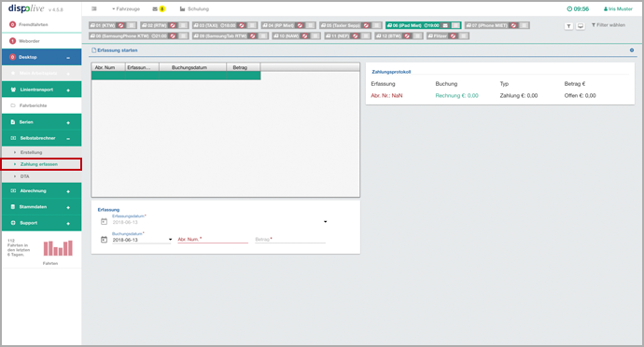Open Fahrberichte in the sidebar
The width and height of the screenshot is (644, 347).
pyautogui.click(x=41, y=105)
